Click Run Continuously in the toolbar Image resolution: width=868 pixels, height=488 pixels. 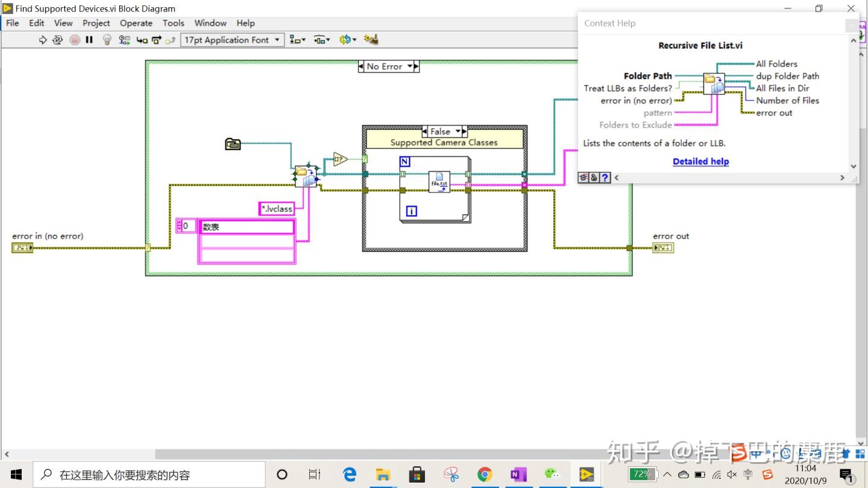[58, 40]
